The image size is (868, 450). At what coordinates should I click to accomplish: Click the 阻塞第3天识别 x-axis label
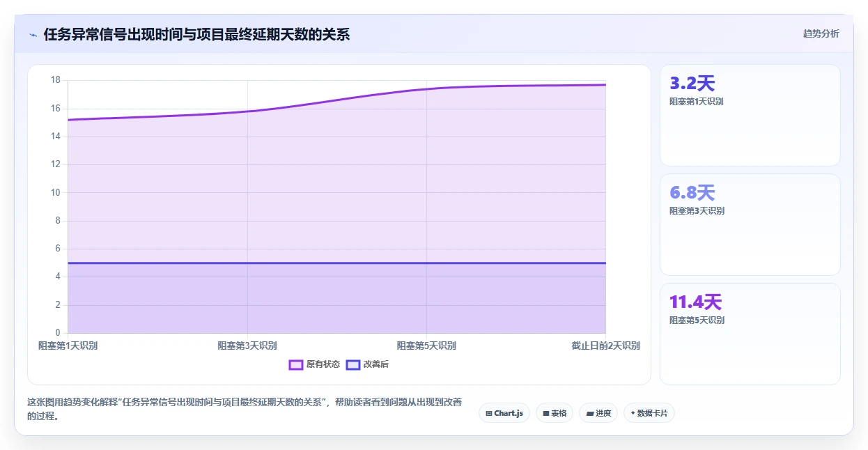click(x=247, y=346)
